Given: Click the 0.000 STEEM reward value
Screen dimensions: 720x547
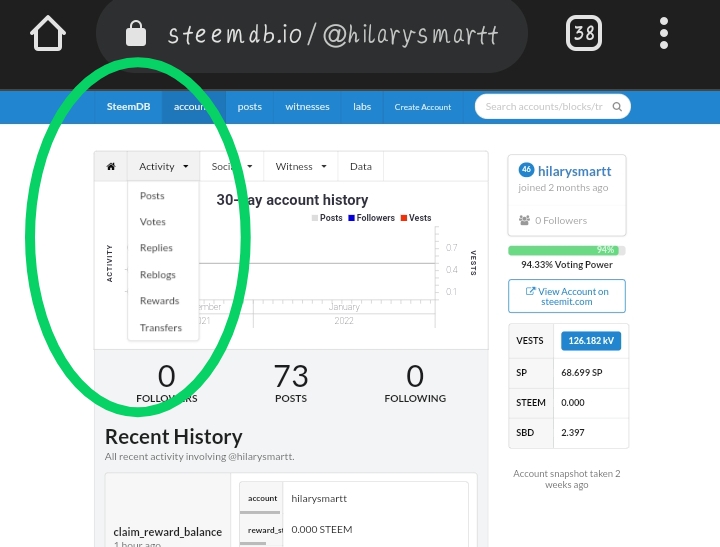Looking at the screenshot, I should click(321, 530).
